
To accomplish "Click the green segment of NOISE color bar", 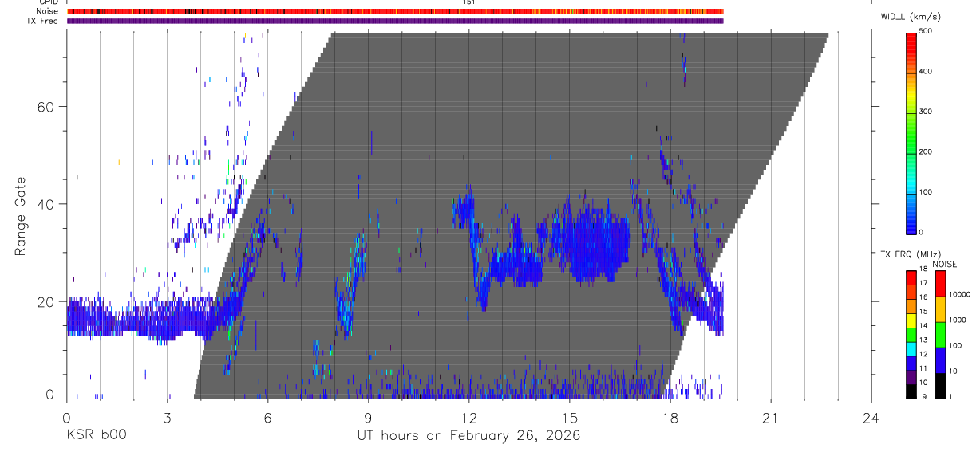I will pos(939,335).
